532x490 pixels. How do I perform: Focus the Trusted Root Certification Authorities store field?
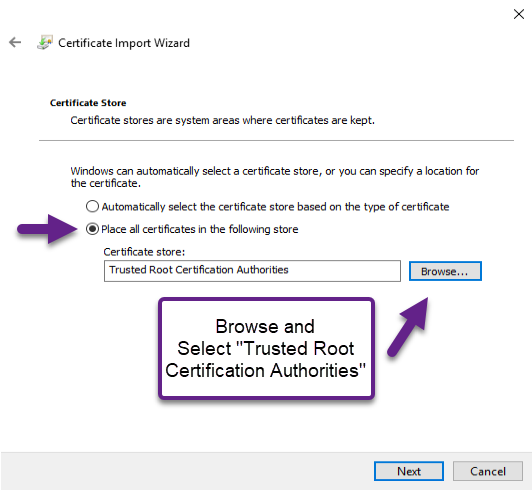click(x=252, y=271)
